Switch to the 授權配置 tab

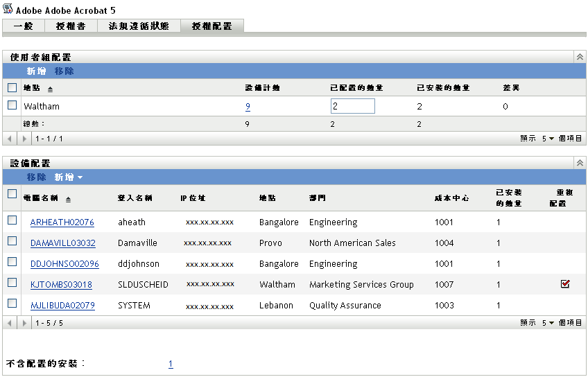tap(212, 26)
